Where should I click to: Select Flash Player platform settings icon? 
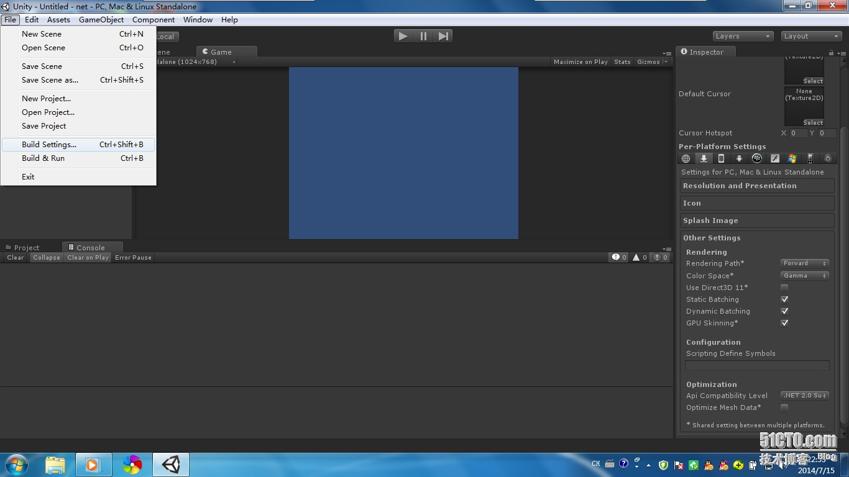tap(775, 159)
